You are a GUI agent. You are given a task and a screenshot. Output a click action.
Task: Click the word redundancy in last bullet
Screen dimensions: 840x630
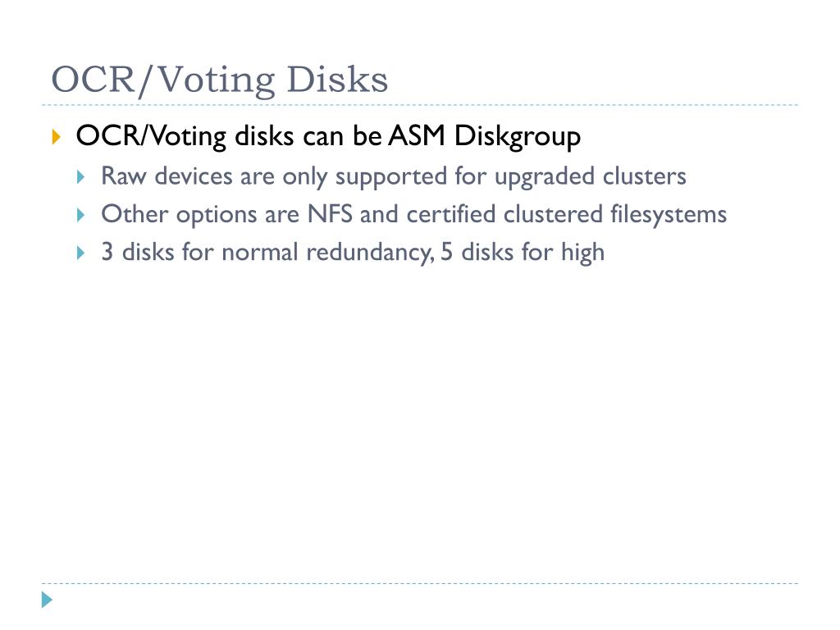pos(370,253)
